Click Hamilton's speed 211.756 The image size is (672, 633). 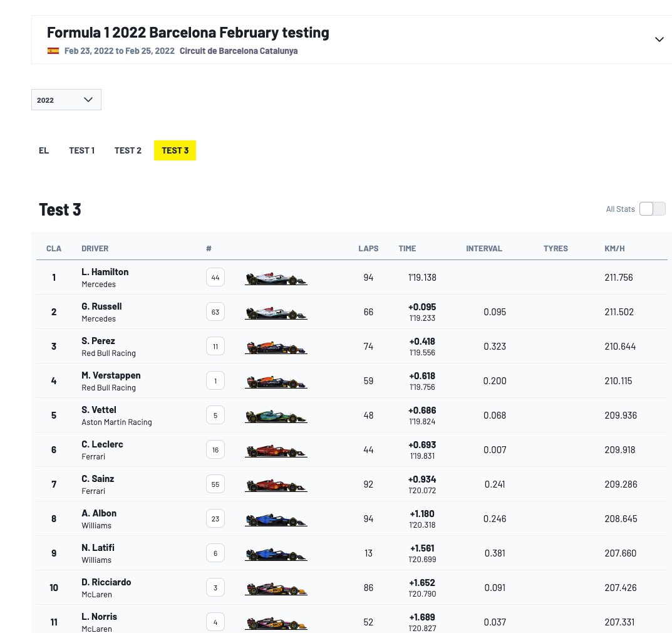(618, 278)
